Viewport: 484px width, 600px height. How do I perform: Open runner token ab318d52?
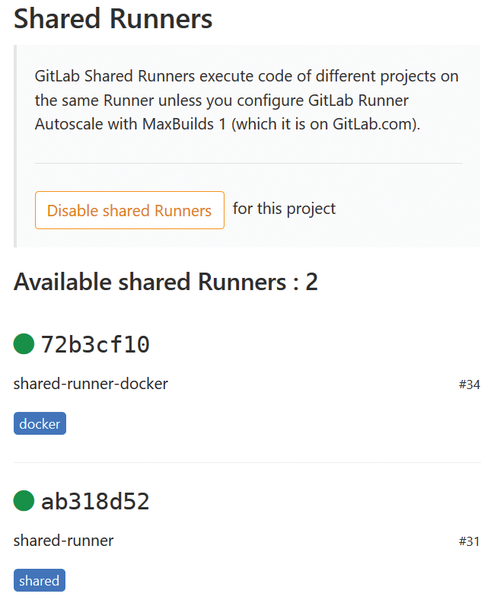[x=95, y=501]
